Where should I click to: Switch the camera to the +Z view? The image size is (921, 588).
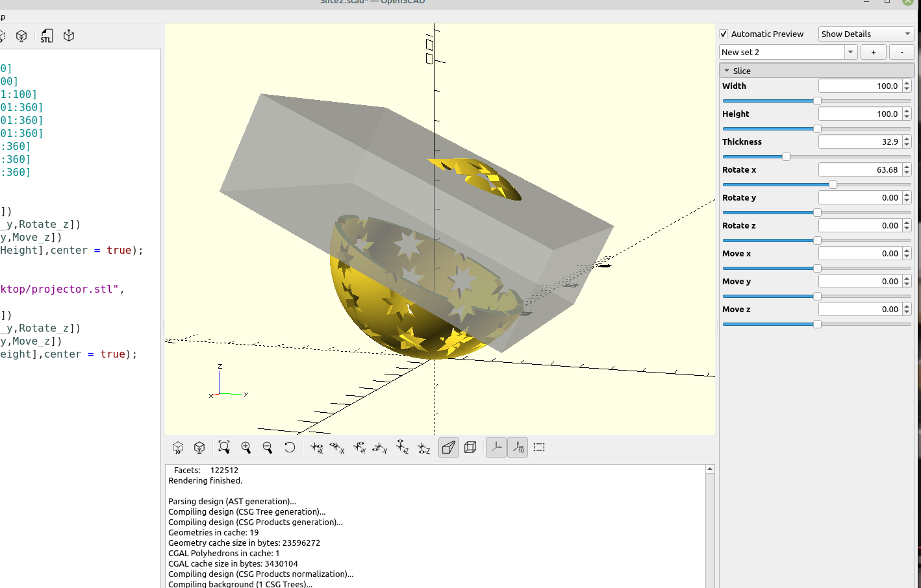402,447
